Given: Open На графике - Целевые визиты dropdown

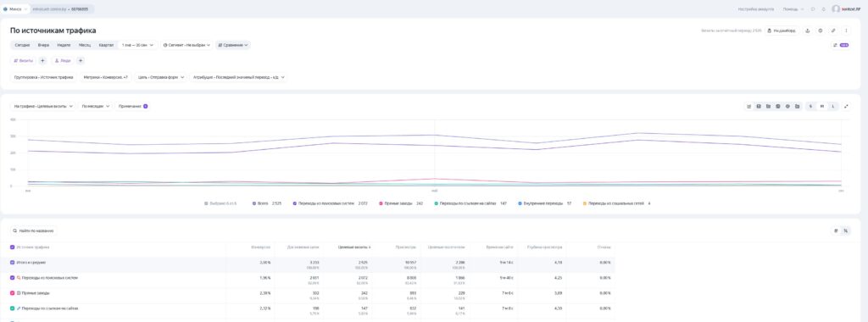Looking at the screenshot, I should 43,106.
